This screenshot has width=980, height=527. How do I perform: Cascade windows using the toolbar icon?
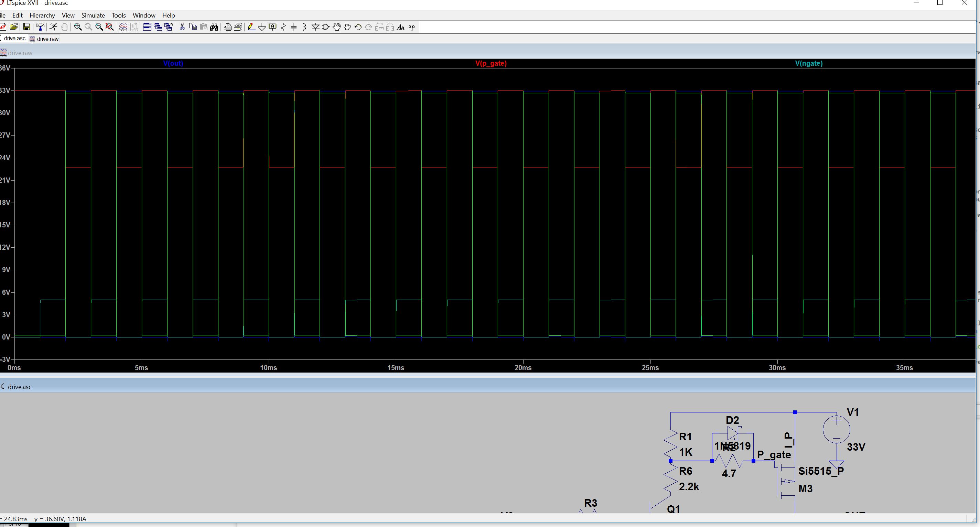click(158, 26)
